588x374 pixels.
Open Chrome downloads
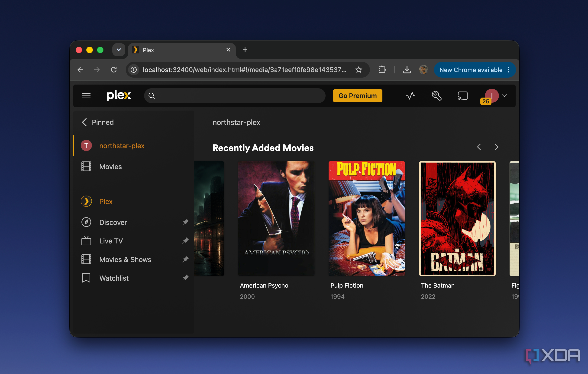click(407, 70)
